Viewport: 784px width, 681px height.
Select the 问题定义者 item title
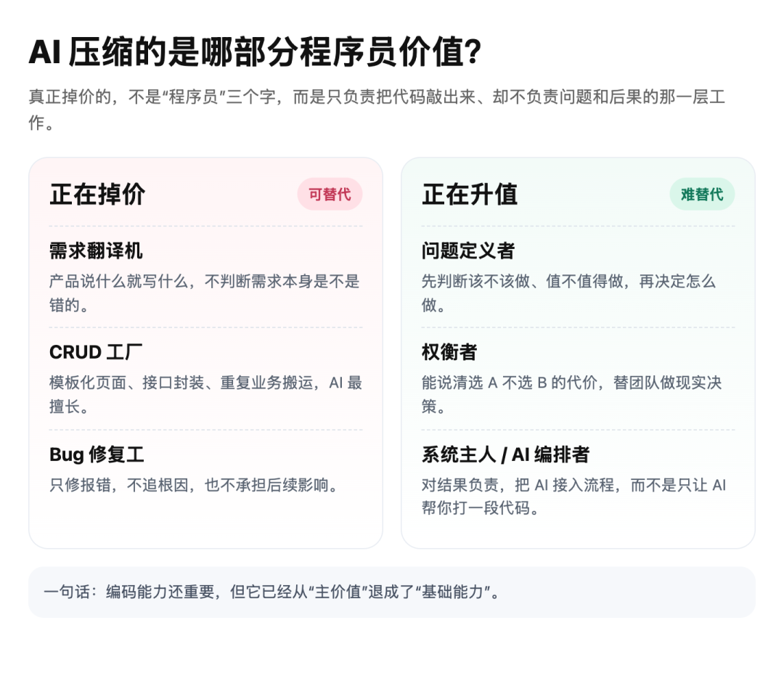468,250
